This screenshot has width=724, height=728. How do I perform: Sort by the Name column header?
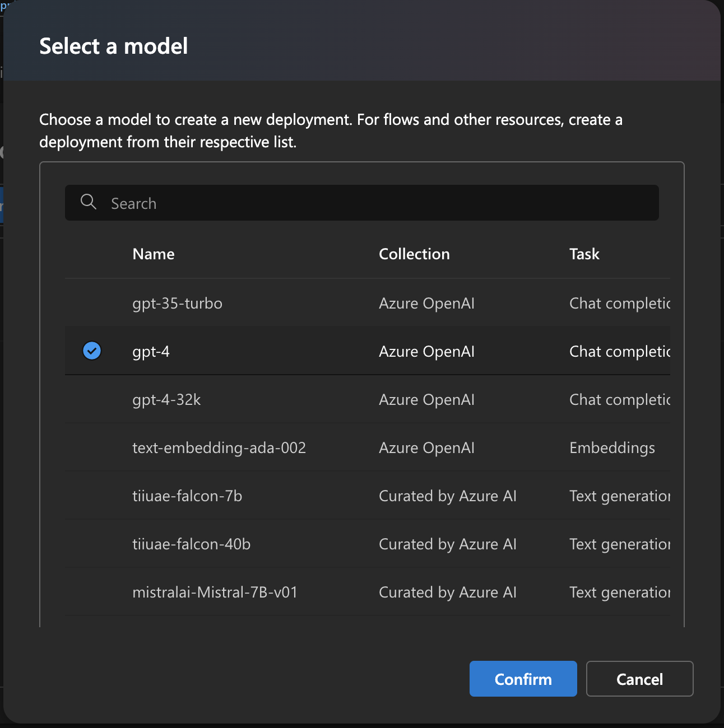(x=154, y=254)
